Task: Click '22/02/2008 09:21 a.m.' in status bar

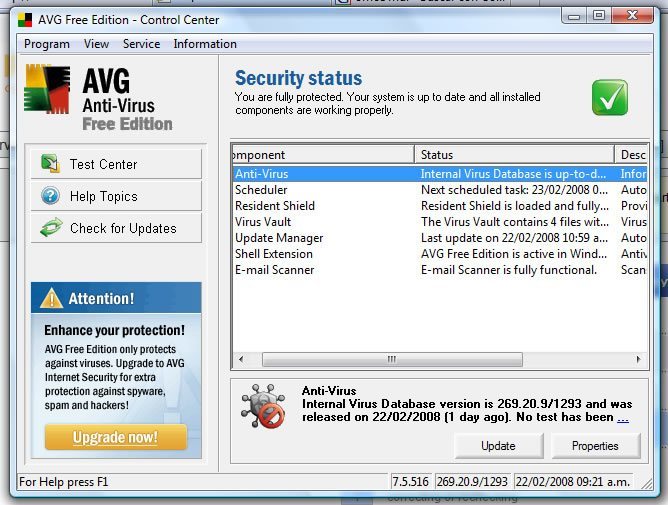Action: click(x=573, y=482)
